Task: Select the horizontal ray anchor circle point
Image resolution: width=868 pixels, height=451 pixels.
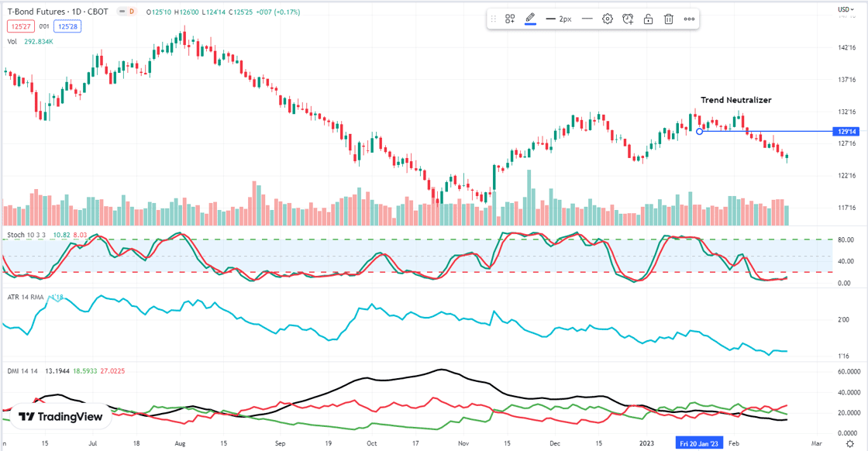Action: click(x=700, y=131)
